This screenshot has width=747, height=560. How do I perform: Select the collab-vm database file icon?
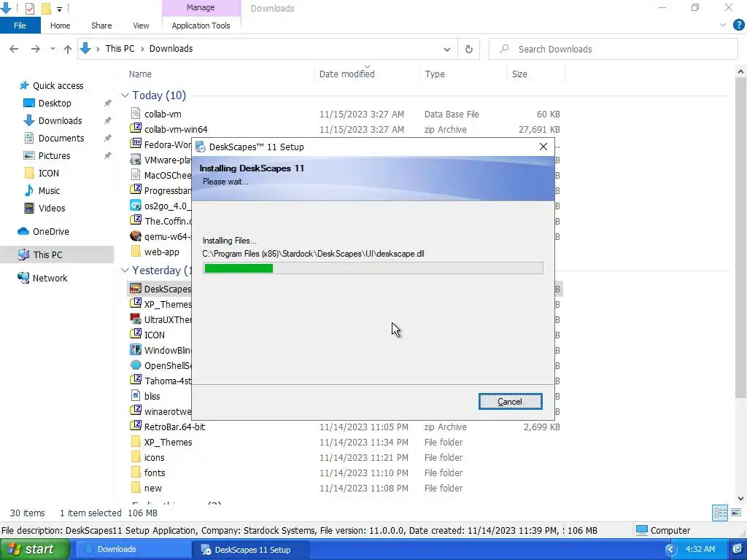click(x=136, y=114)
